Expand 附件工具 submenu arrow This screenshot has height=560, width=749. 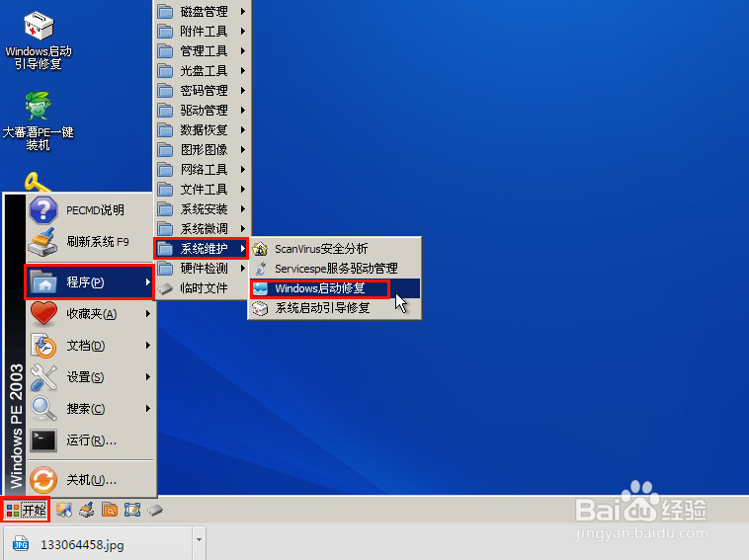pyautogui.click(x=243, y=31)
